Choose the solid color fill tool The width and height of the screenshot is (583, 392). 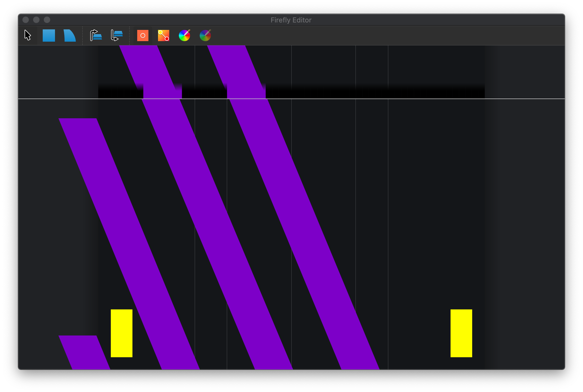(143, 36)
